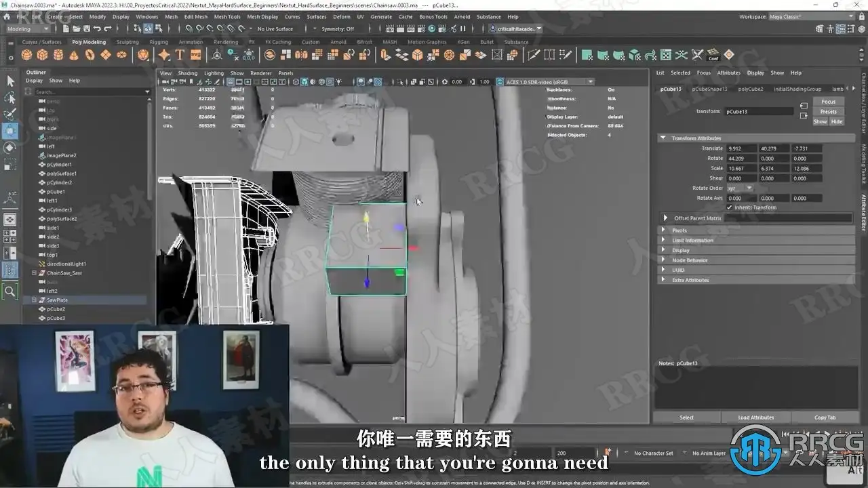The image size is (868, 488).
Task: Toggle the Inherits Transform checkbox
Action: pyautogui.click(x=729, y=207)
